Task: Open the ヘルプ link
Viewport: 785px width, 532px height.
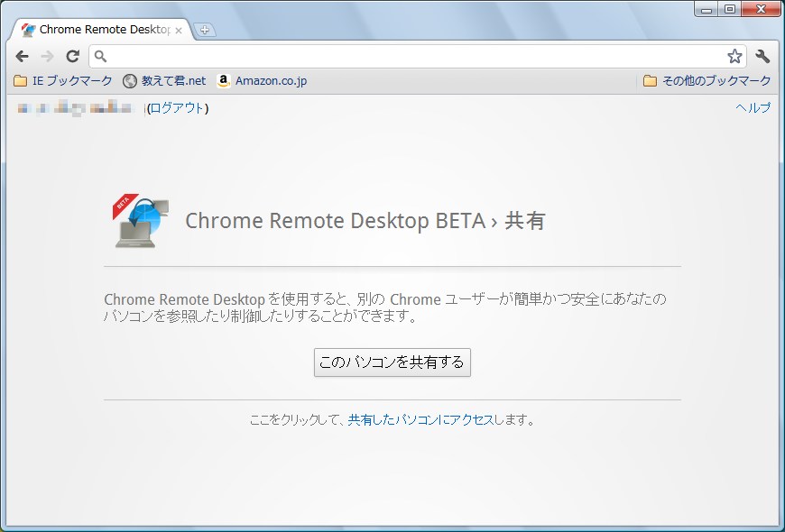Action: click(x=753, y=107)
